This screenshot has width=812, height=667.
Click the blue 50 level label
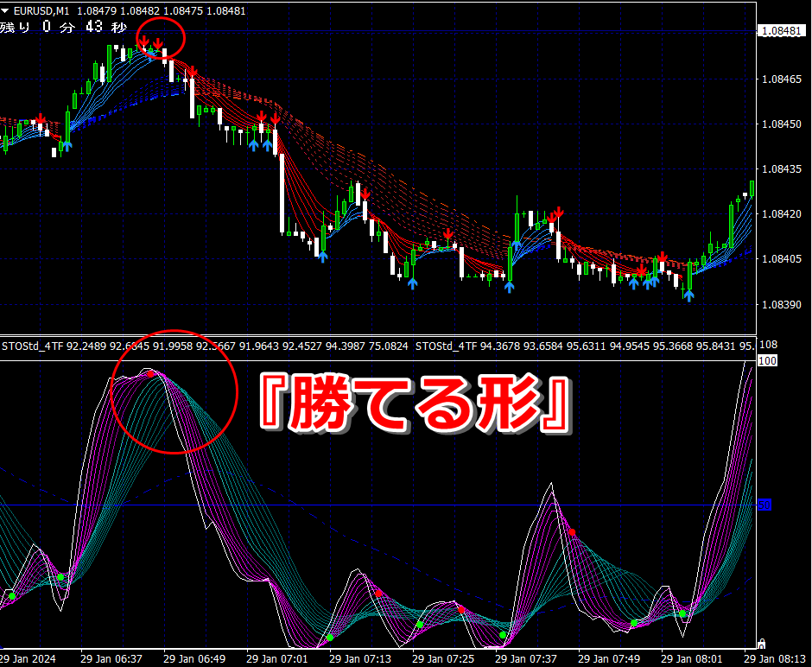point(764,505)
